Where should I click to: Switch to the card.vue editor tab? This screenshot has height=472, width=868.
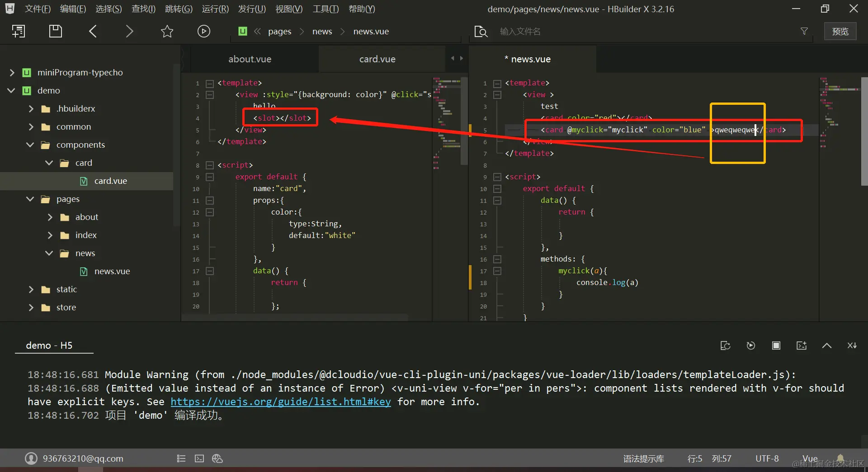377,59
